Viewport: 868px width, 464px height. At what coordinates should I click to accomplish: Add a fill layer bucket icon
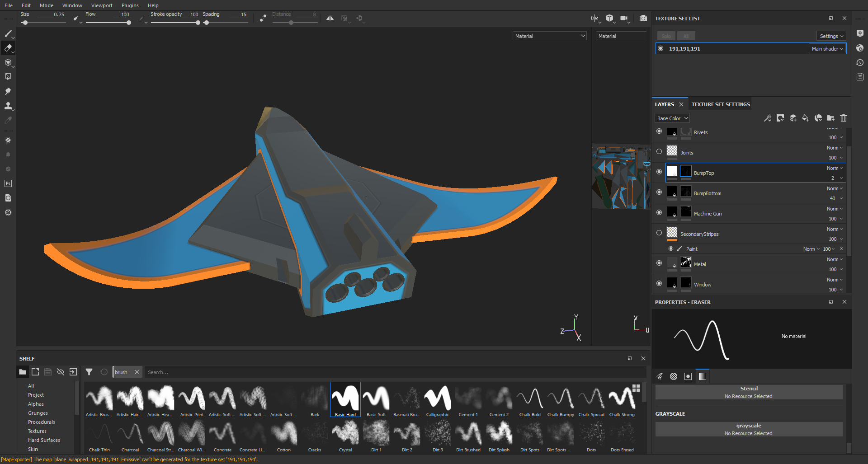coord(805,118)
